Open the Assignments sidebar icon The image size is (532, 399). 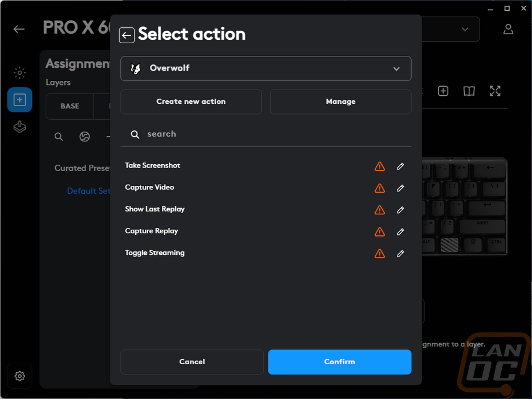(x=20, y=100)
